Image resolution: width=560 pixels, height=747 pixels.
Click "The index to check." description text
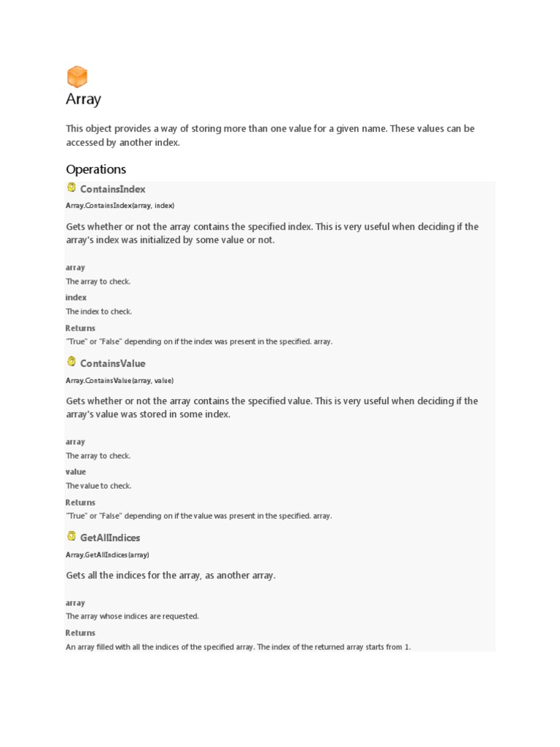[x=99, y=311]
